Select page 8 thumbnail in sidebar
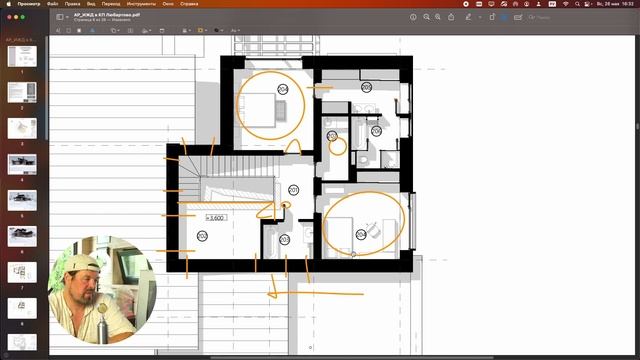This screenshot has height=360, width=640. tap(22, 308)
